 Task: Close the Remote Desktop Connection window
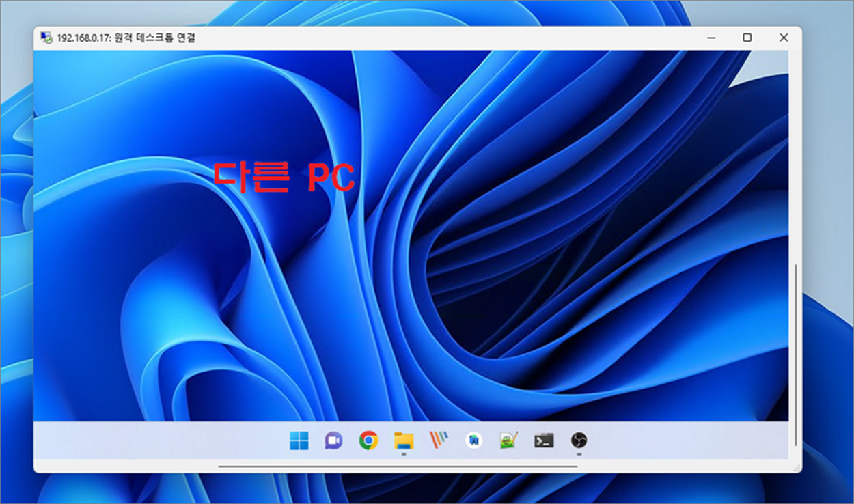click(784, 38)
